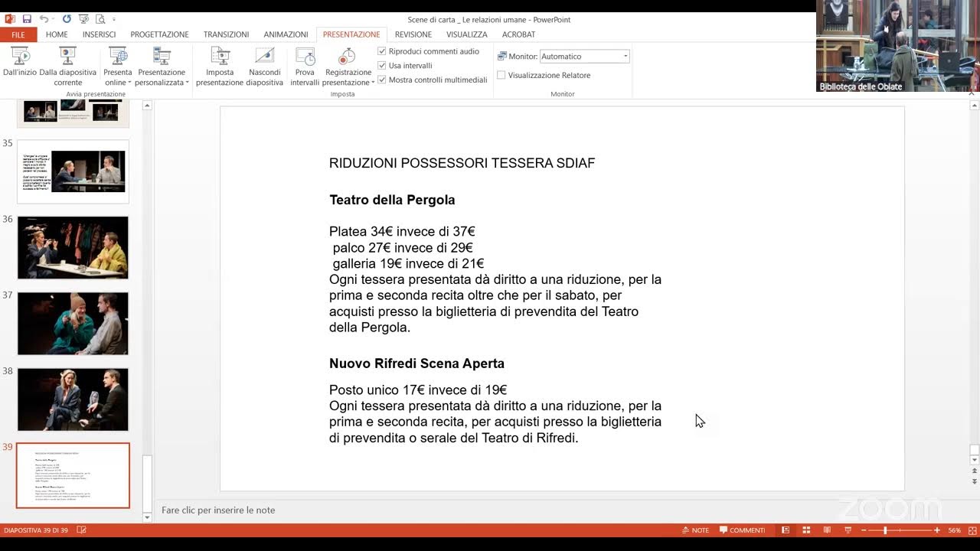Select slide 36 thumbnail
This screenshot has height=551, width=980.
[x=73, y=247]
